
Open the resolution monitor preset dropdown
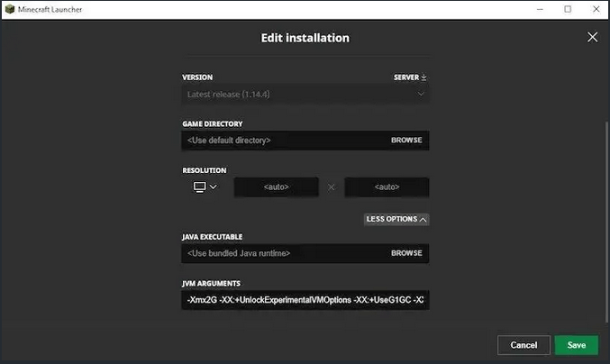205,187
